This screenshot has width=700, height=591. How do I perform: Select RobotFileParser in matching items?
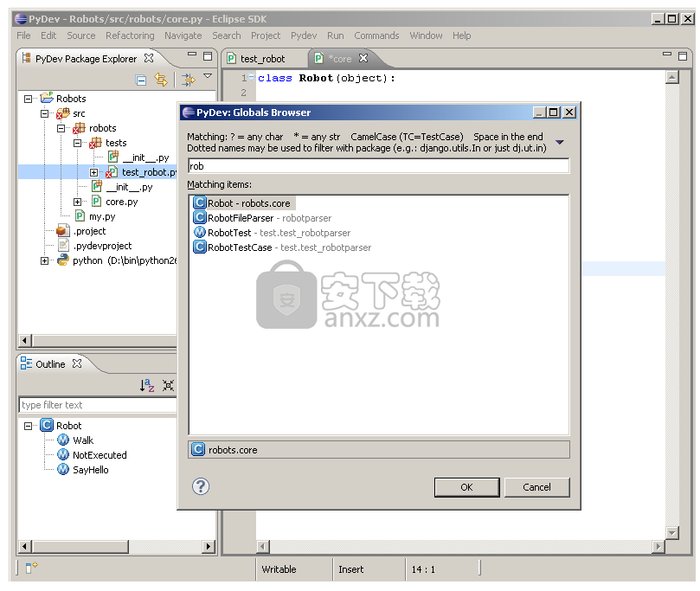(x=262, y=218)
